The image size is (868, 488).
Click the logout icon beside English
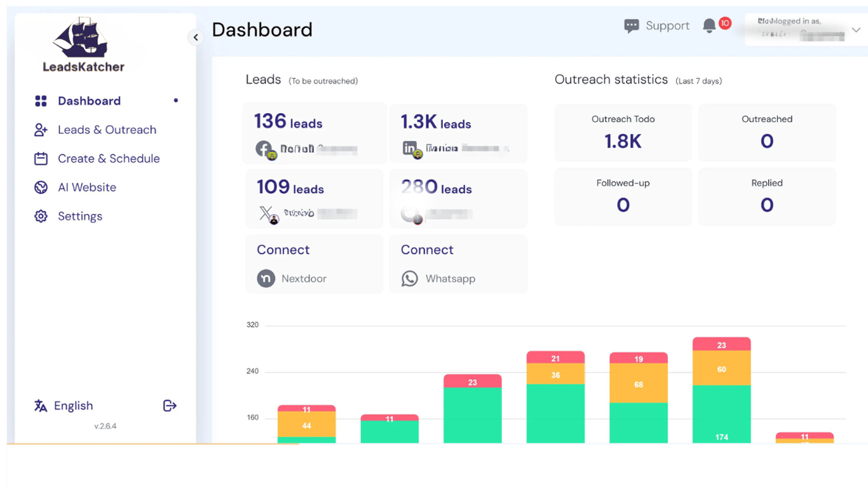[x=170, y=405]
